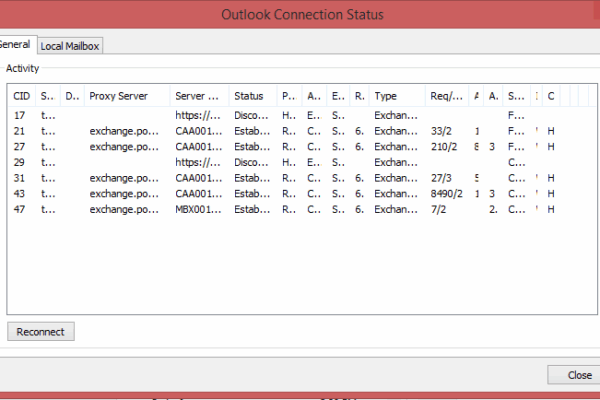Click the CAA001... server cell in row 43
The width and height of the screenshot is (600, 400).
(199, 194)
